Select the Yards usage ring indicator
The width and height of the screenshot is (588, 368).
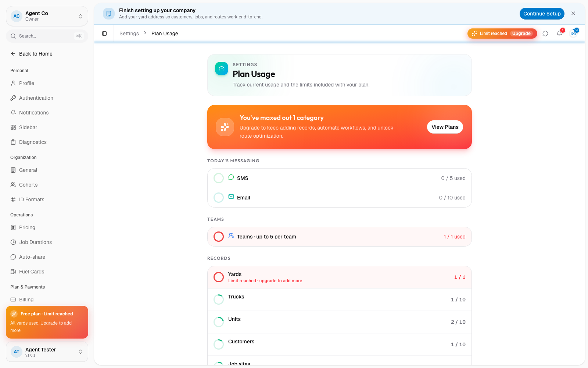point(219,277)
